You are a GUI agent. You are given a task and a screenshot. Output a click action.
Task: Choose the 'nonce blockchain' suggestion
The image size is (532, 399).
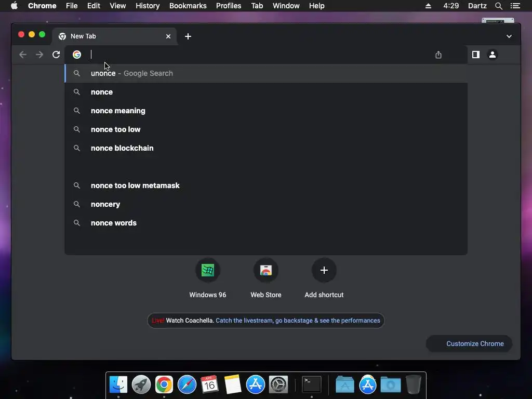tap(266, 148)
